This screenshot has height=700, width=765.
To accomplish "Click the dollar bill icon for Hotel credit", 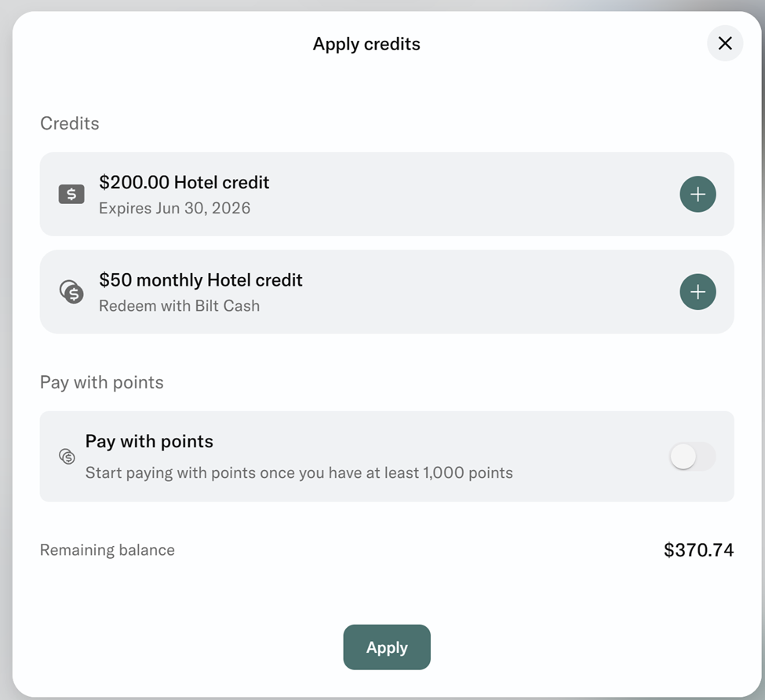I will click(71, 194).
